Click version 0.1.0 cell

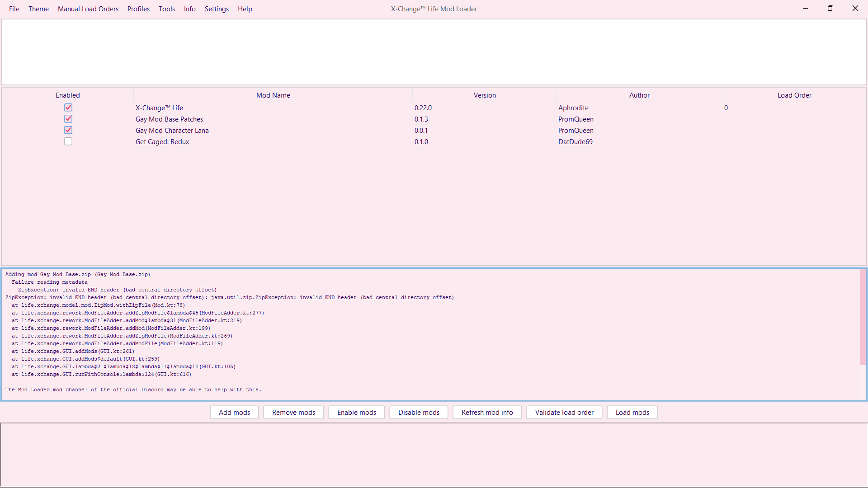(421, 141)
